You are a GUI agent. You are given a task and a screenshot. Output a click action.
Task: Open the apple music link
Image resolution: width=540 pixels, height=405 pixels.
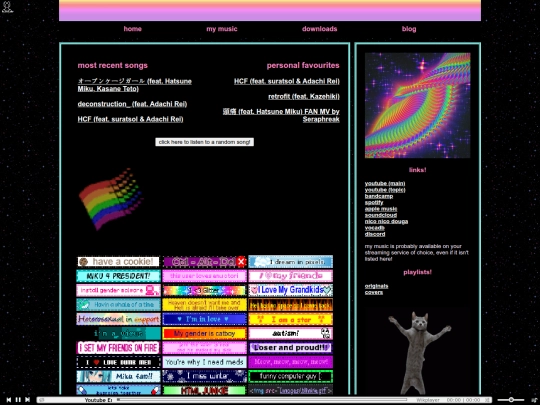coord(381,209)
